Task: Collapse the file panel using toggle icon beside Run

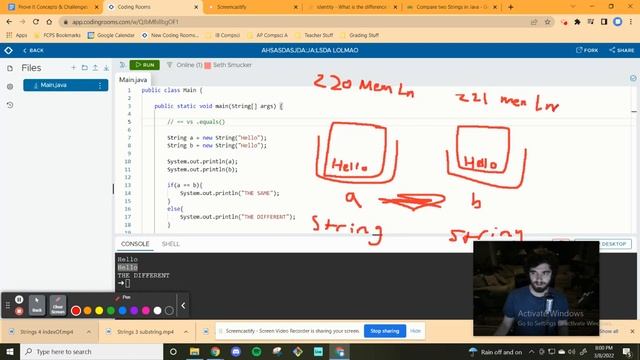Action: click(122, 65)
